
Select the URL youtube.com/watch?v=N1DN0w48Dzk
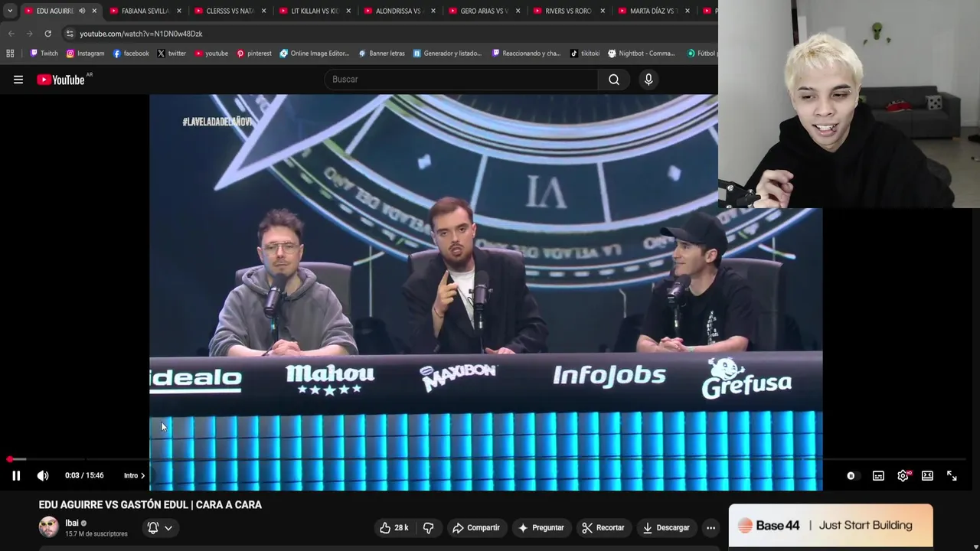point(141,34)
